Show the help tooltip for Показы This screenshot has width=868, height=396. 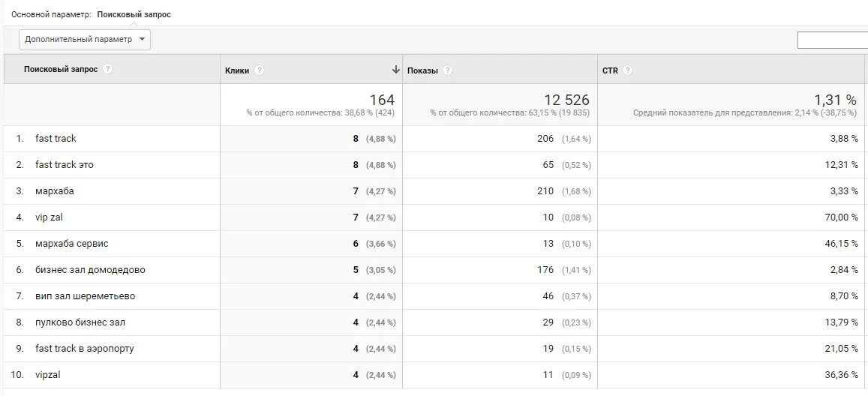click(x=447, y=70)
